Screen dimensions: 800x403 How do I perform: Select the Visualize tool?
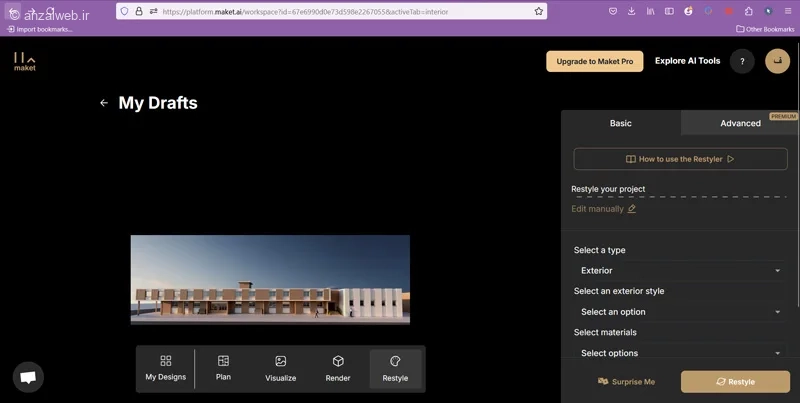[x=281, y=369]
